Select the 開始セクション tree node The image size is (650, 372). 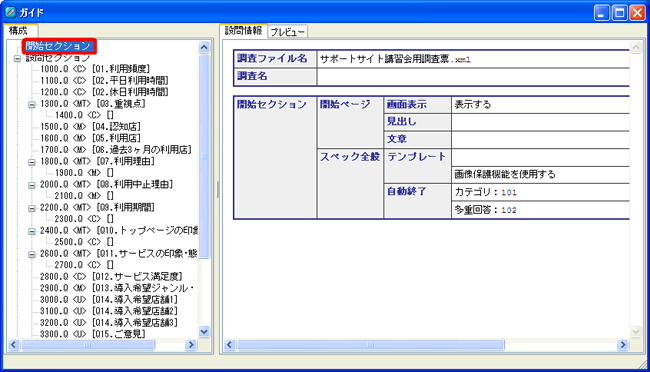coord(59,46)
